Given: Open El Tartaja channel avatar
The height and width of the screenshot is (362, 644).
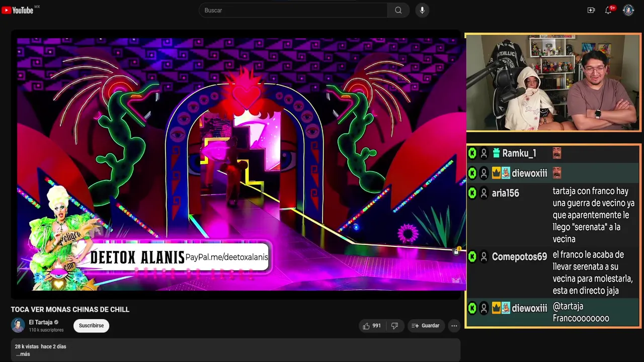Looking at the screenshot, I should tap(18, 325).
